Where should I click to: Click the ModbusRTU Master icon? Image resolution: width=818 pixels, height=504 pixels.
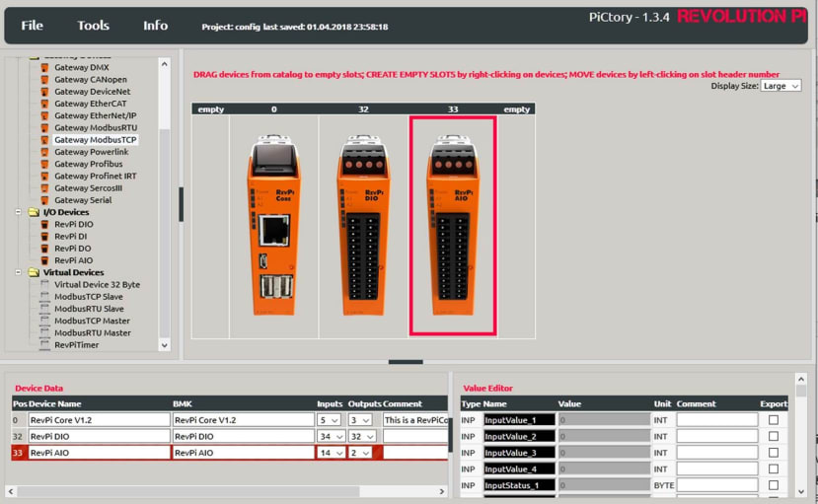tap(44, 332)
